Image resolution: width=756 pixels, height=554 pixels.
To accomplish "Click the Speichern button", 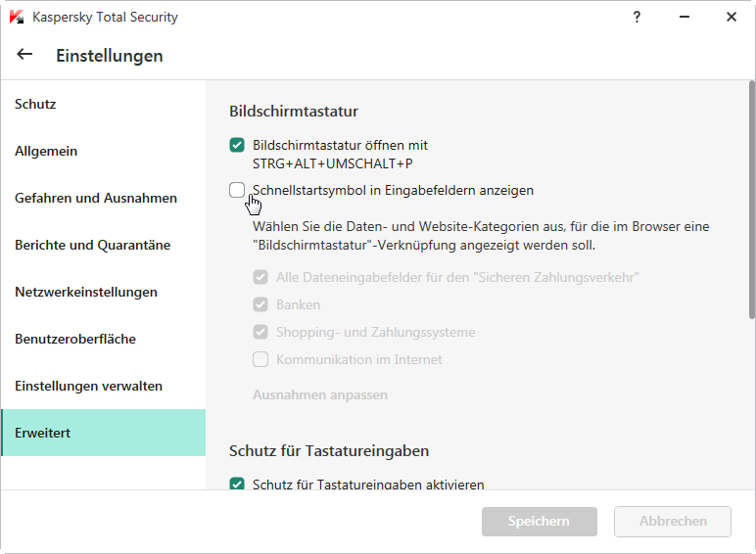I will point(539,522).
